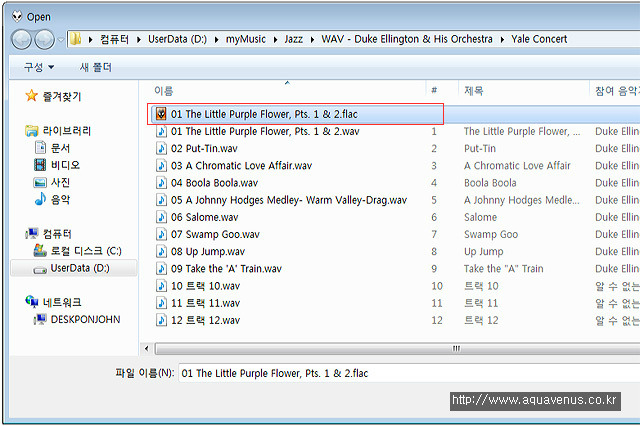Screen dimensions: 640x426
Task: Click the icon of 08 Up Jump.wav
Action: click(162, 251)
